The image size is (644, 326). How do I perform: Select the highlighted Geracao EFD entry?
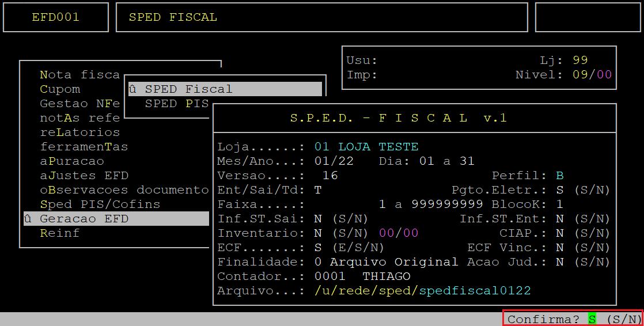point(116,218)
